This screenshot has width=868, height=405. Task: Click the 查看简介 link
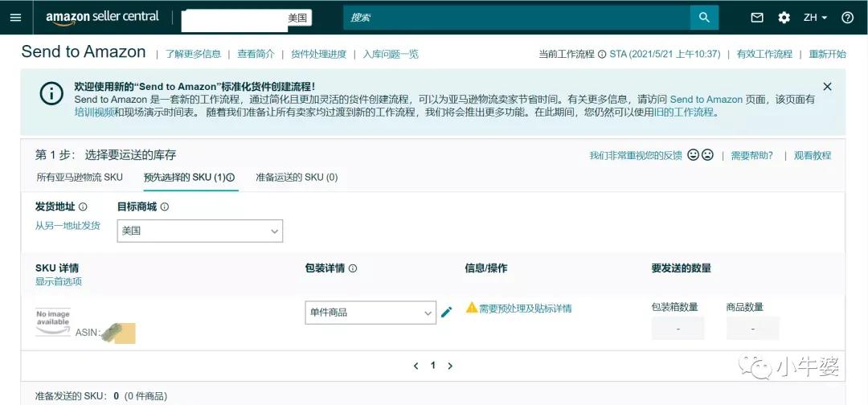(256, 54)
